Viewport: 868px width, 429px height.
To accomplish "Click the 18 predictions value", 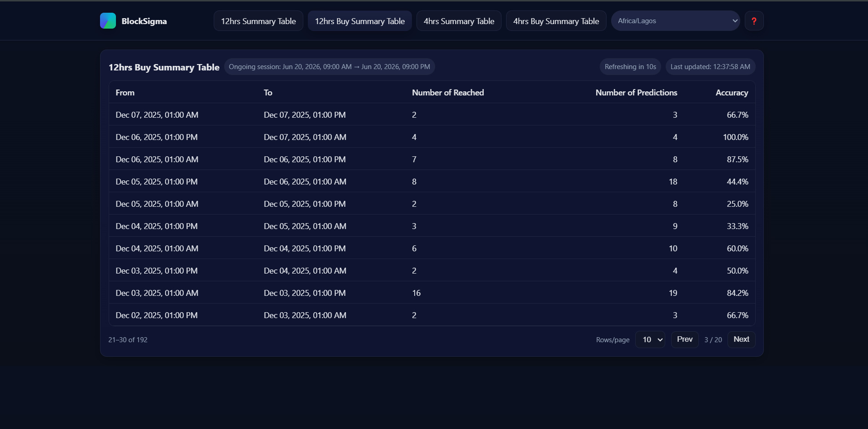I will pyautogui.click(x=673, y=182).
